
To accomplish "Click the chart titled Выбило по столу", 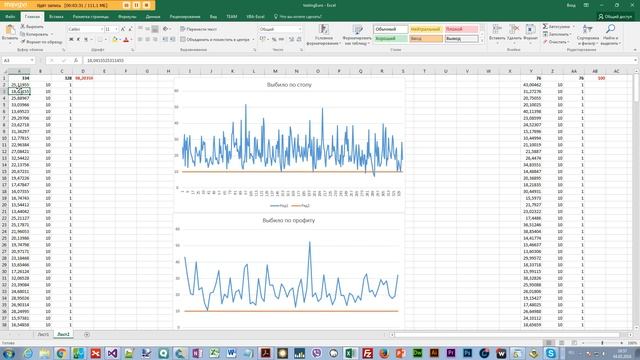I will pos(289,144).
